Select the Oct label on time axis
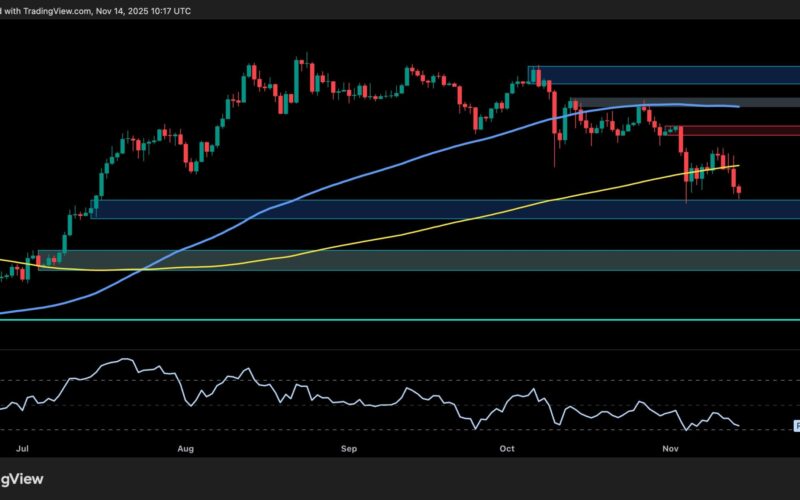800x500 pixels. (x=507, y=449)
